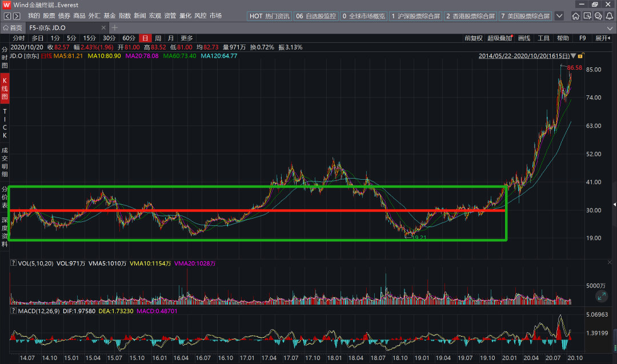
Task: Select the 分时图 side tab
Action: (5, 58)
